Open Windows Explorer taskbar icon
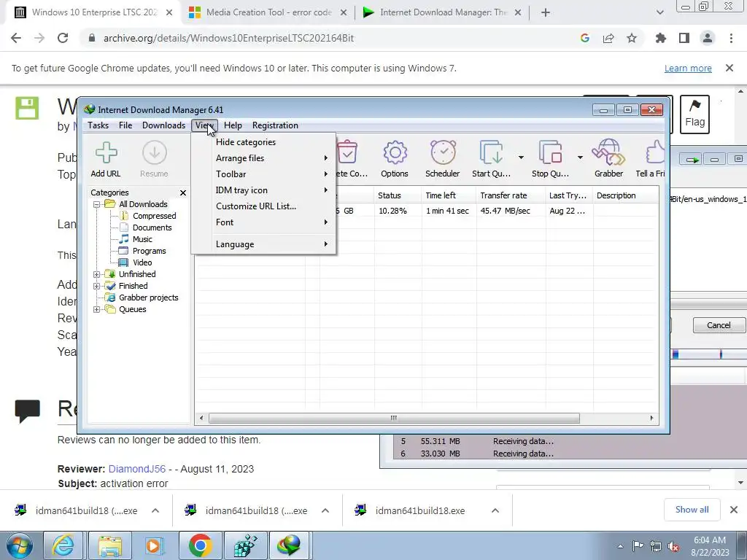Image resolution: width=747 pixels, height=560 pixels. point(110,545)
